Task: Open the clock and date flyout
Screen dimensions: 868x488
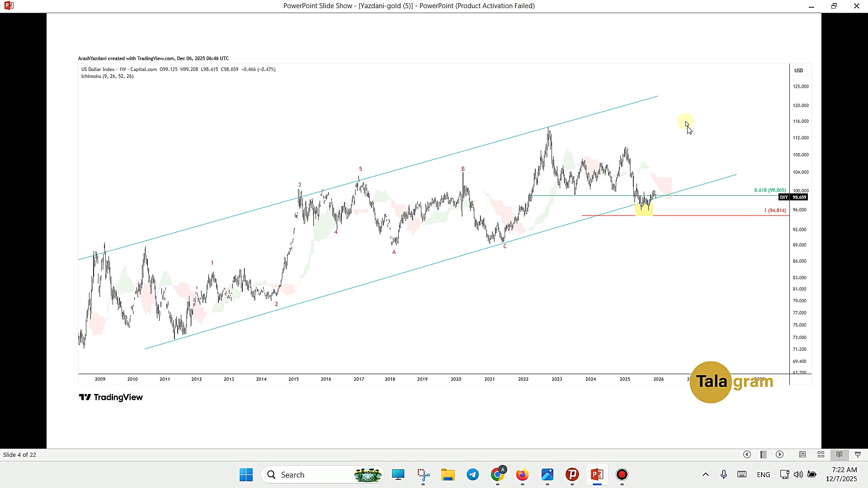Action: (841, 474)
